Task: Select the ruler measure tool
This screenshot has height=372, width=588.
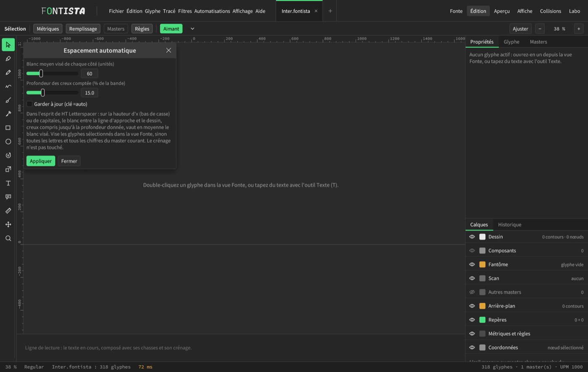Action: click(x=8, y=211)
